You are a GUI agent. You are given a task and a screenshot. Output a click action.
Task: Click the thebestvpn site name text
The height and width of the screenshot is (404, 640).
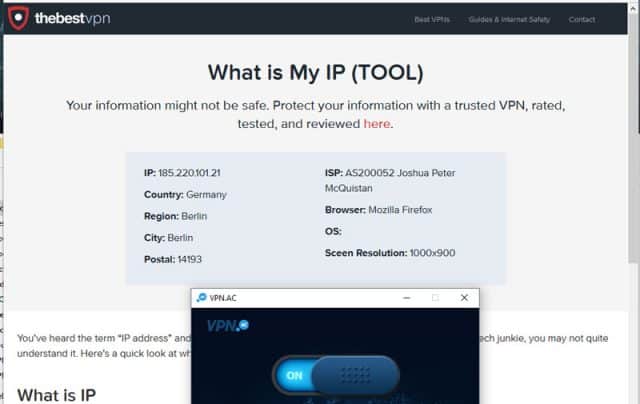72,18
